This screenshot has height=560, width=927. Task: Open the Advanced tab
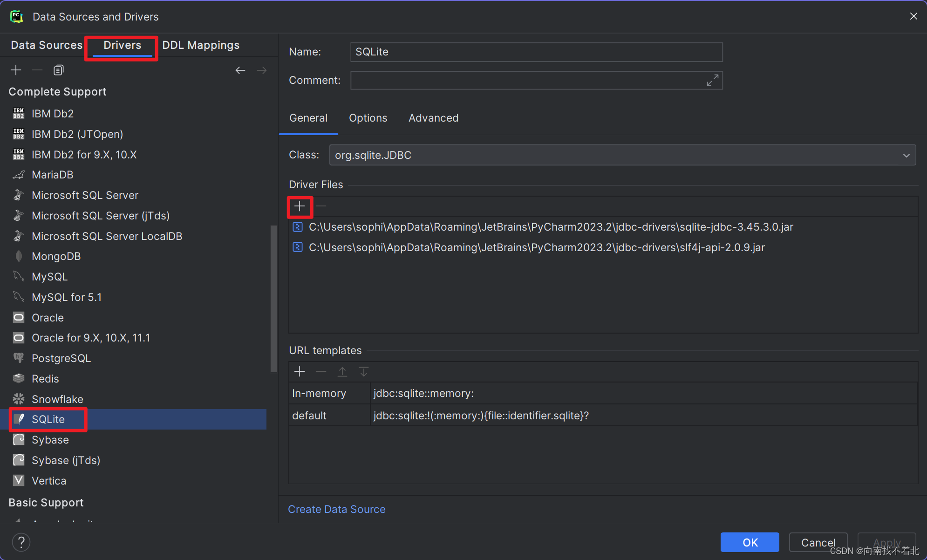pyautogui.click(x=433, y=118)
